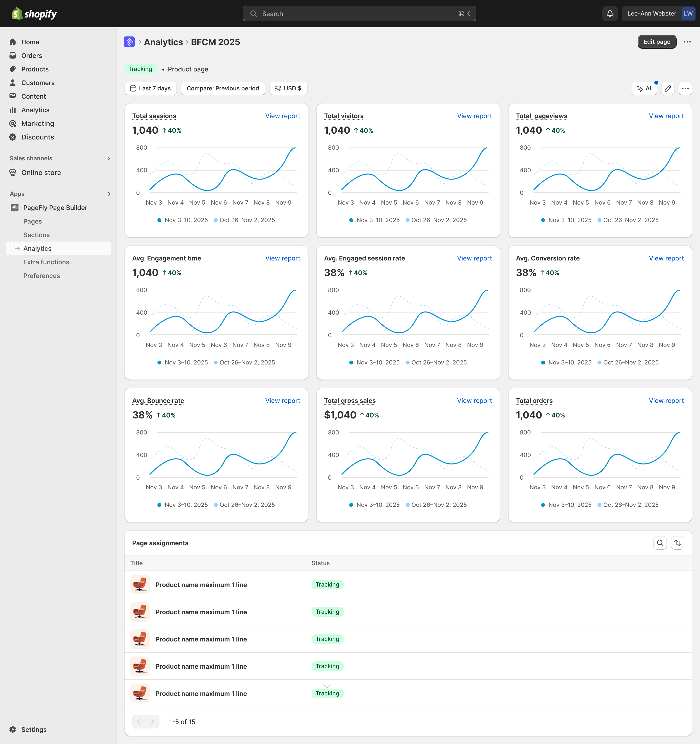This screenshot has height=744, width=700.
Task: Sort the Page assignments list
Action: pyautogui.click(x=678, y=543)
